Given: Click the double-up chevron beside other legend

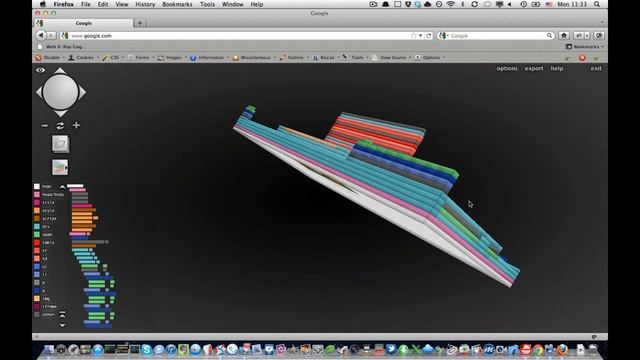Looking at the screenshot, I should pyautogui.click(x=62, y=314).
